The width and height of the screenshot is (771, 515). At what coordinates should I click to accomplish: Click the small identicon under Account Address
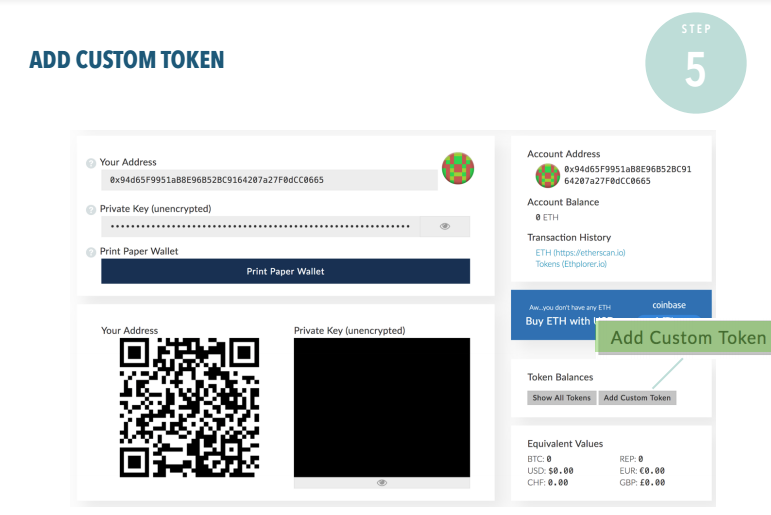548,176
